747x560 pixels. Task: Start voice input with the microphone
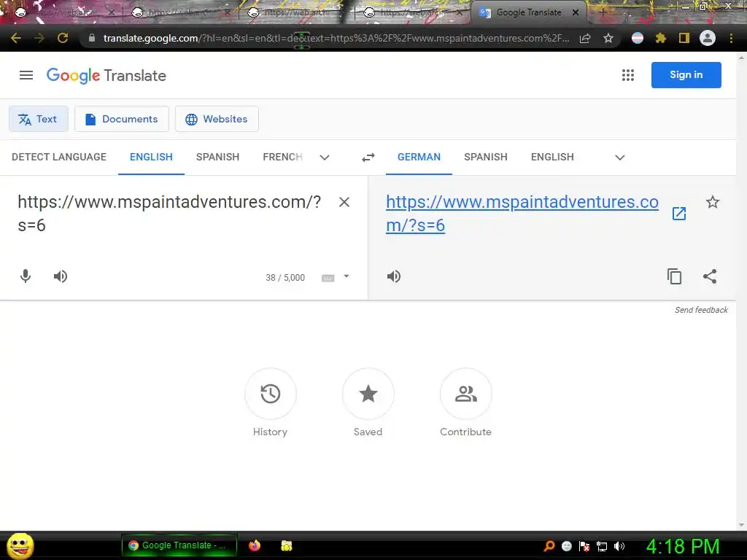26,276
